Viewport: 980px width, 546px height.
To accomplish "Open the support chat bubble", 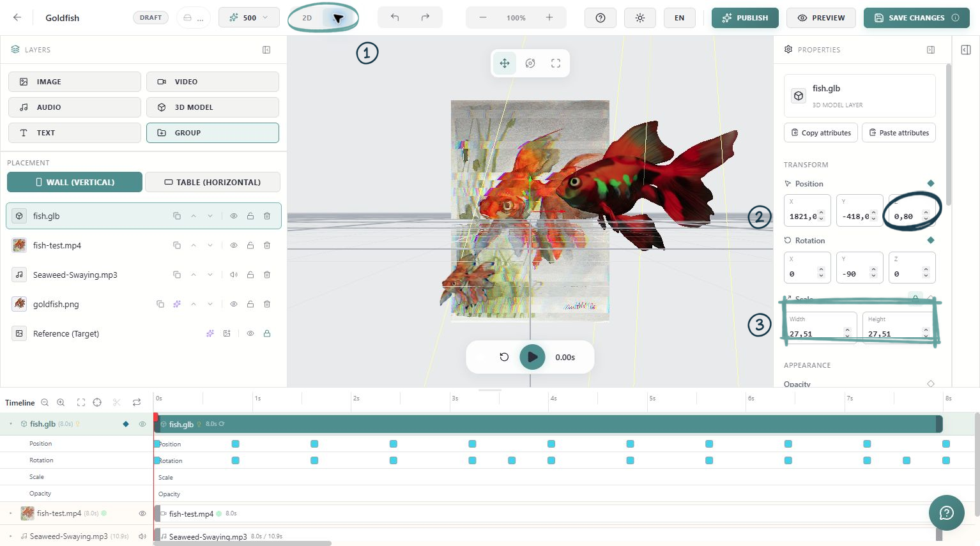I will 947,512.
